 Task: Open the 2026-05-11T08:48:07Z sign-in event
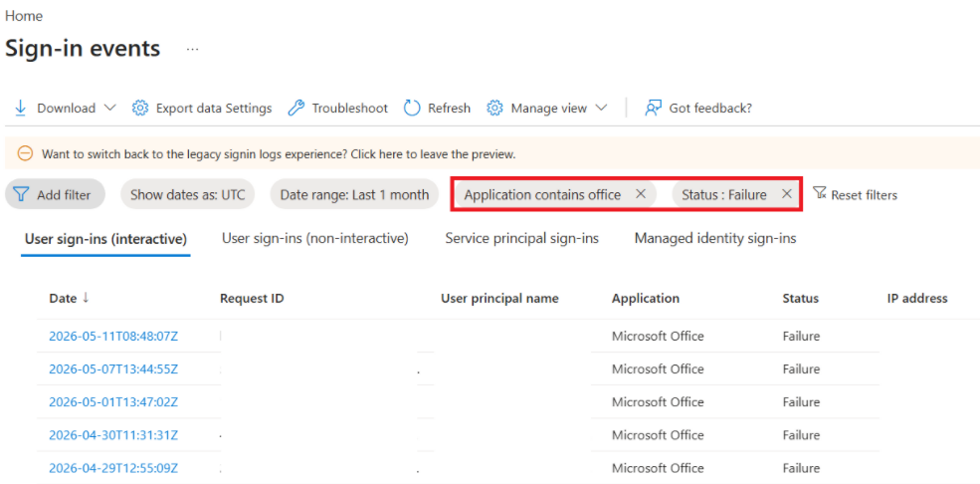113,337
